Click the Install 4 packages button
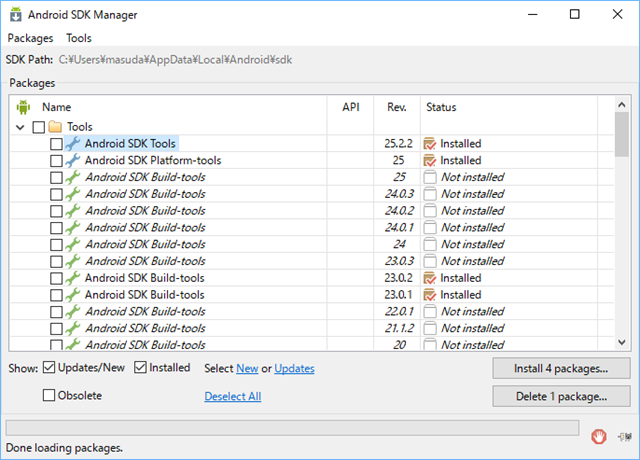640x460 pixels. click(x=561, y=368)
